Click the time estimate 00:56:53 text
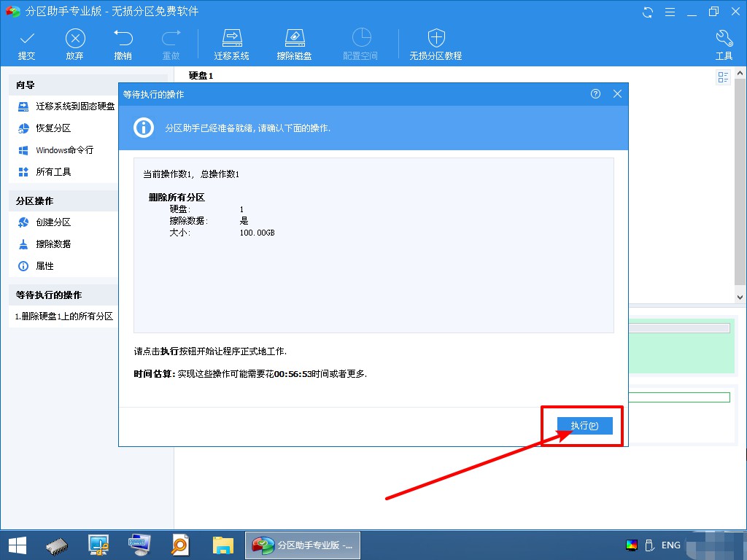 tap(293, 374)
